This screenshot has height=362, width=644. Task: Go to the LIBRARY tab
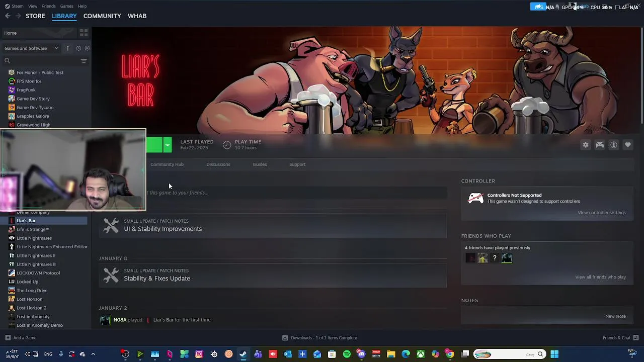[x=64, y=16]
